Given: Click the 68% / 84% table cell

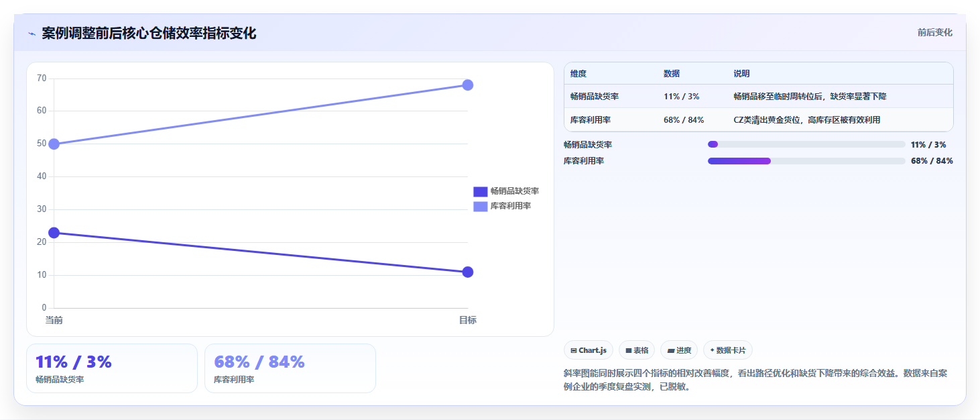Looking at the screenshot, I should (684, 120).
